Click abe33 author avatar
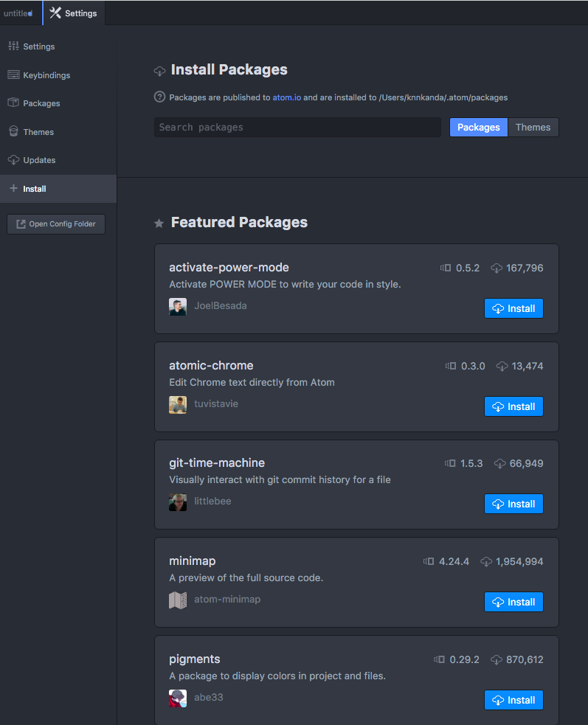The height and width of the screenshot is (725, 588). 178,698
